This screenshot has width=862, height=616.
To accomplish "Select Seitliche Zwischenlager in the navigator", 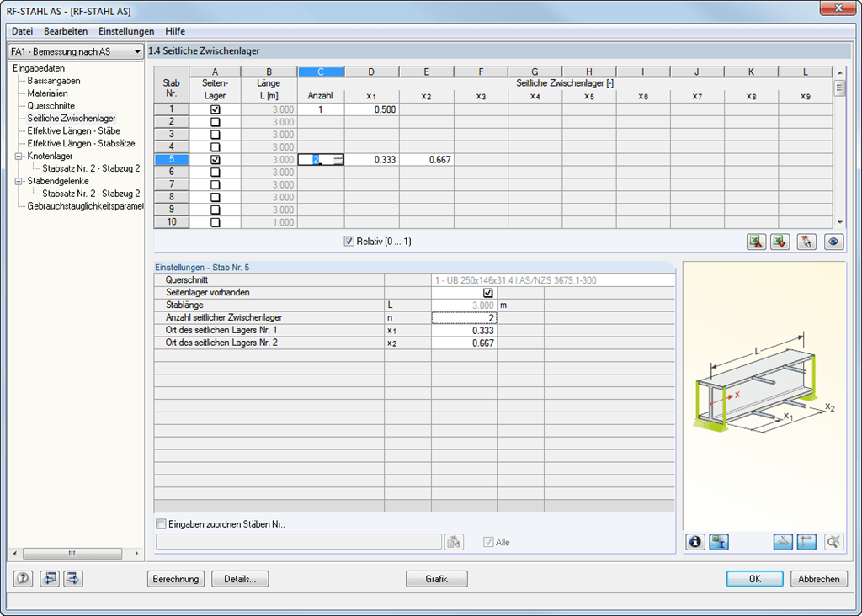I will coord(72,119).
